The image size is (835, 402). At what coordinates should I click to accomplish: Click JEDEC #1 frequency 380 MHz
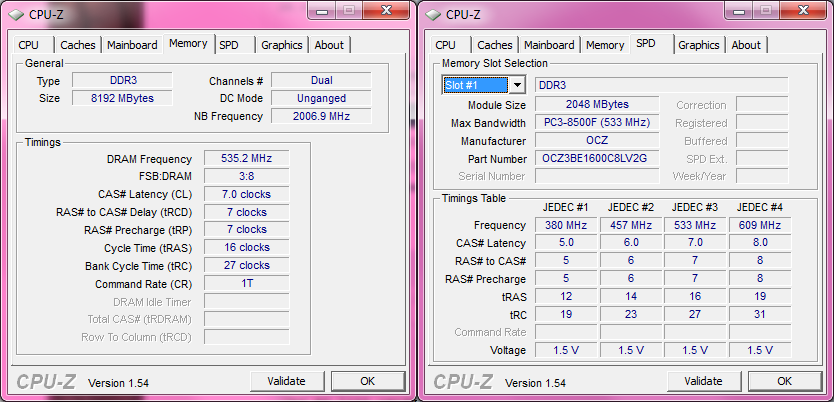pyautogui.click(x=566, y=225)
